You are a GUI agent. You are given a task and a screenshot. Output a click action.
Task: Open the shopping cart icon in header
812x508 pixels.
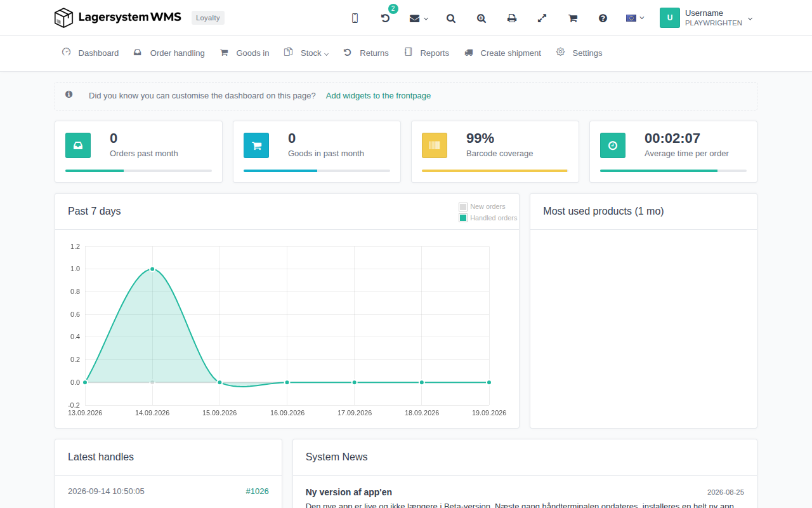573,18
